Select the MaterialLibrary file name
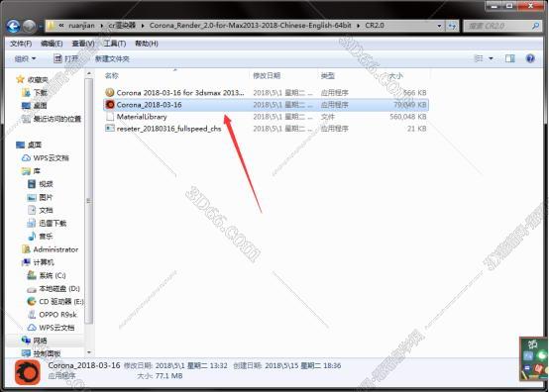This screenshot has height=392, width=549. [x=142, y=117]
